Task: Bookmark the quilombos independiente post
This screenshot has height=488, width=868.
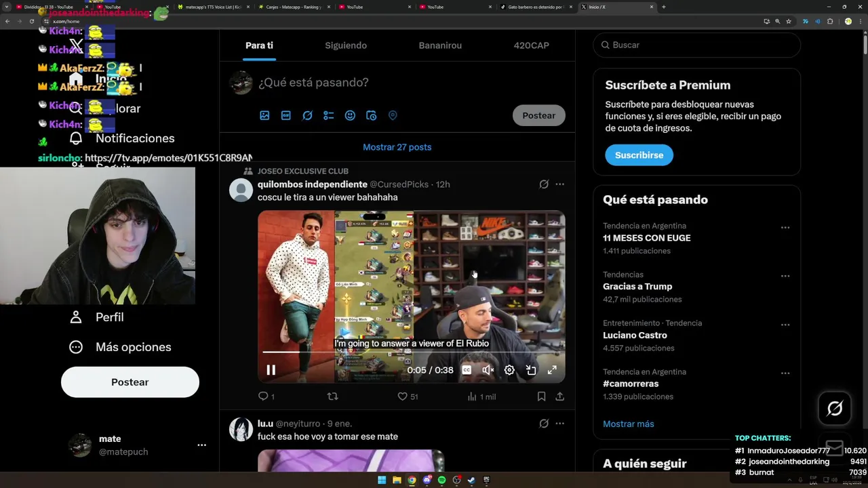Action: click(x=541, y=396)
